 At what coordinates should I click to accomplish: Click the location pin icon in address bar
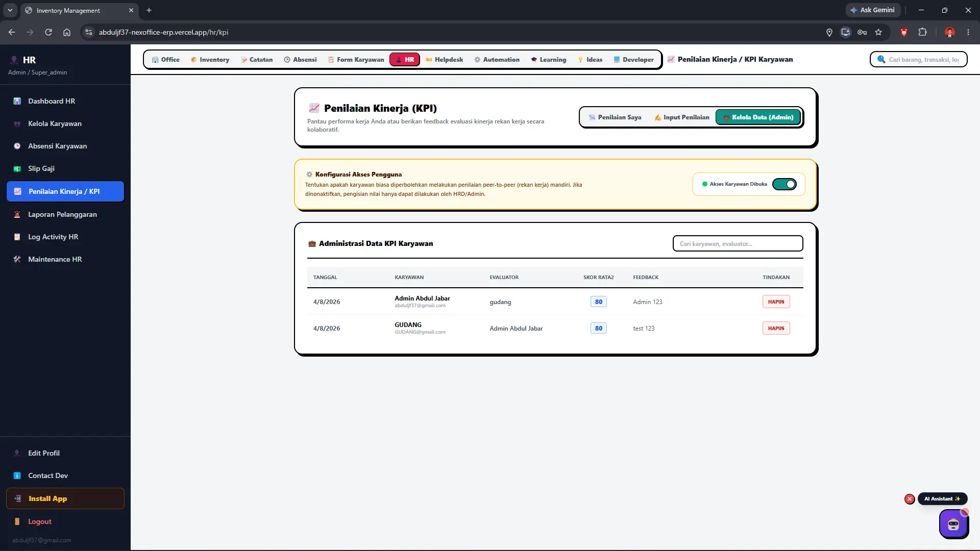tap(829, 32)
